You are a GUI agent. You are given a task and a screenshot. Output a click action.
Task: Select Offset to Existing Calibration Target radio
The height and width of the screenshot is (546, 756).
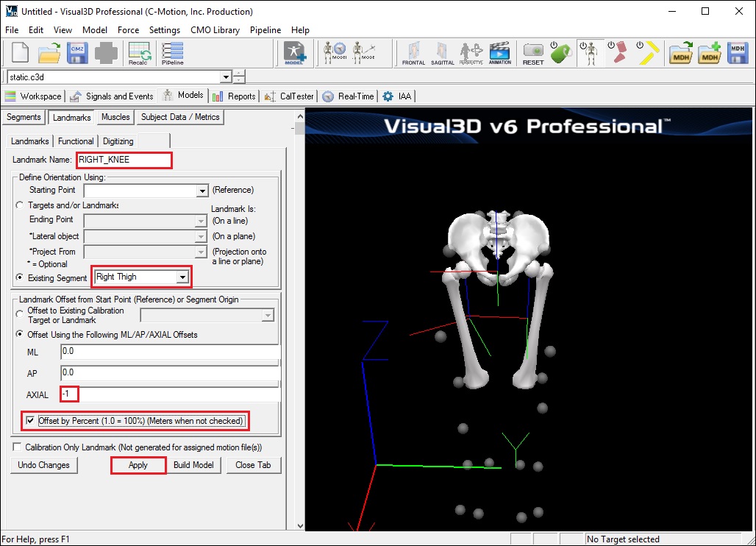(x=19, y=314)
